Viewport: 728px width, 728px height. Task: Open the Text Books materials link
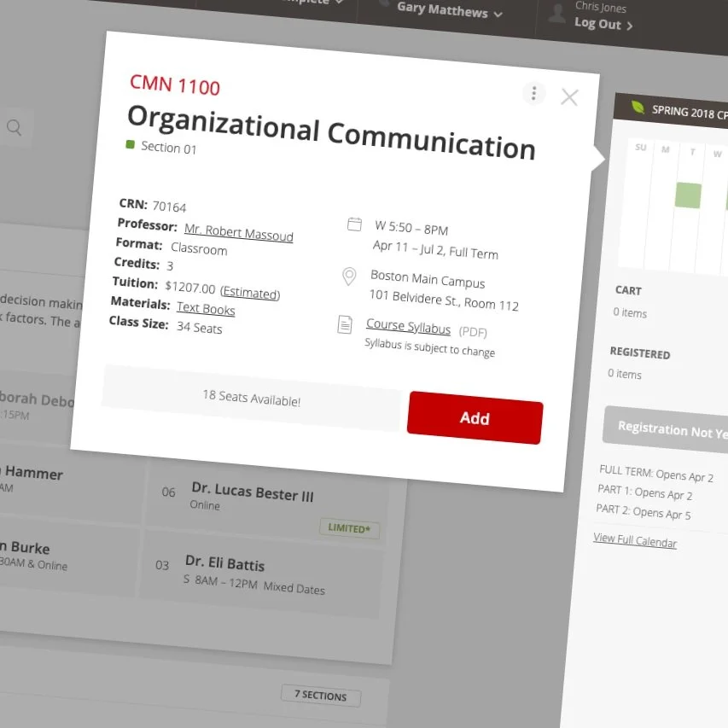click(206, 308)
